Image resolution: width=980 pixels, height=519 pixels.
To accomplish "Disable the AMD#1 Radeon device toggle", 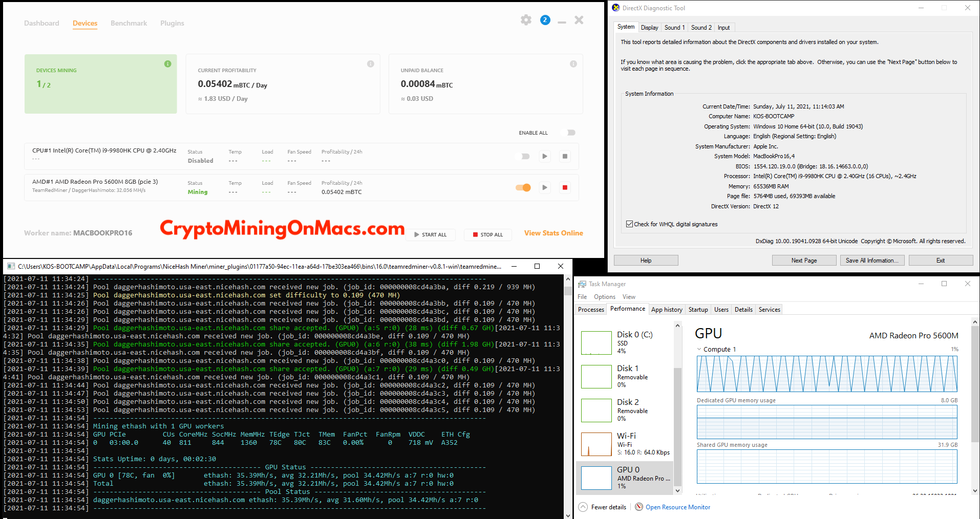I will coord(524,187).
